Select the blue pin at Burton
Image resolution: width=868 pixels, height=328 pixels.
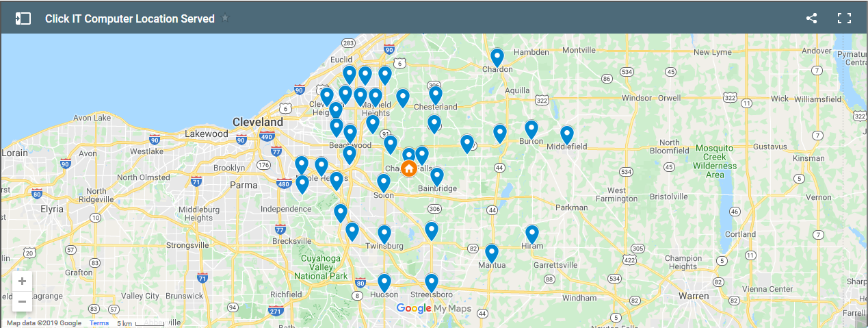531,129
